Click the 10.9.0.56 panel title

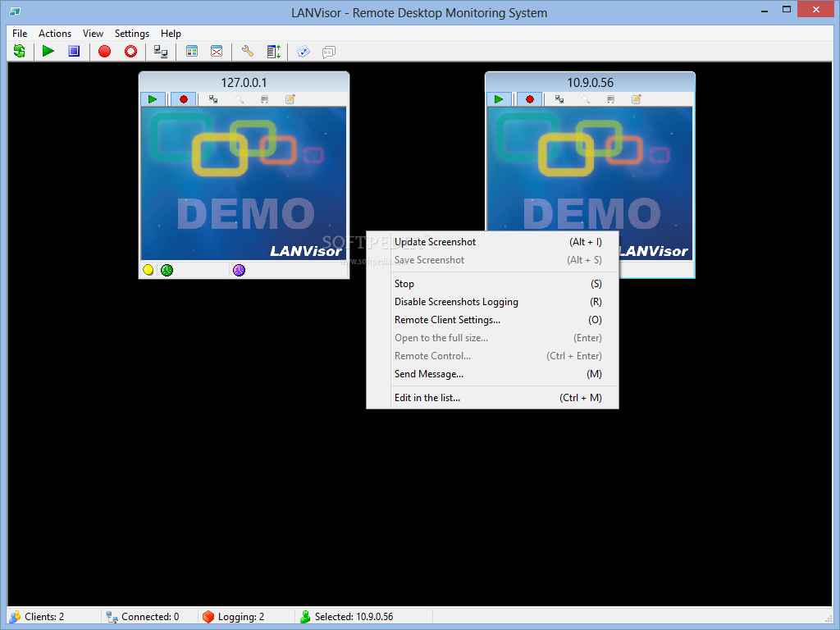coord(590,83)
